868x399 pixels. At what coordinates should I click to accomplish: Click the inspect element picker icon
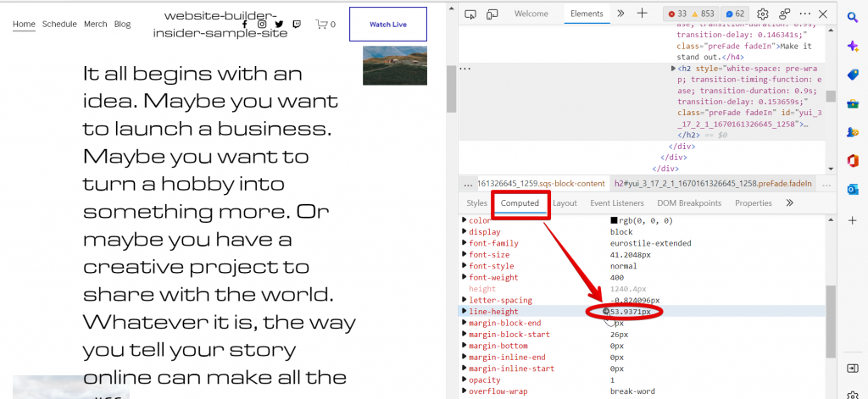[x=471, y=14]
